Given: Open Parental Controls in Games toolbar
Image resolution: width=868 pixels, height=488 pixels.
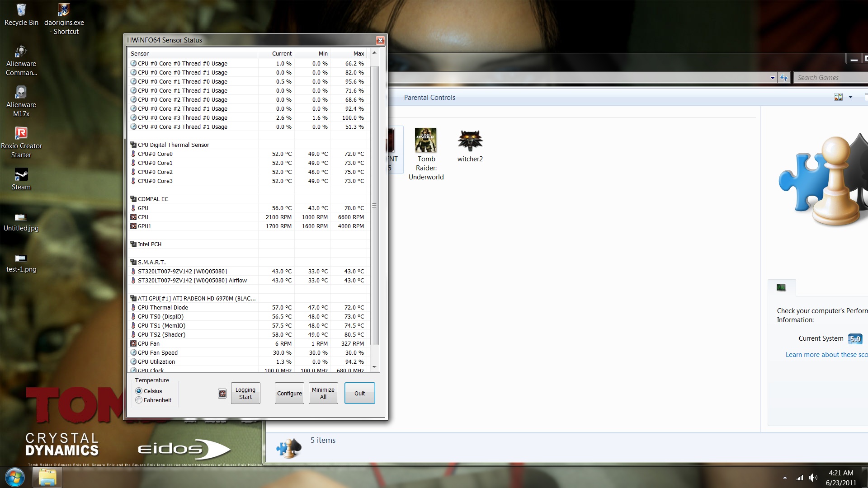Looking at the screenshot, I should [x=429, y=98].
